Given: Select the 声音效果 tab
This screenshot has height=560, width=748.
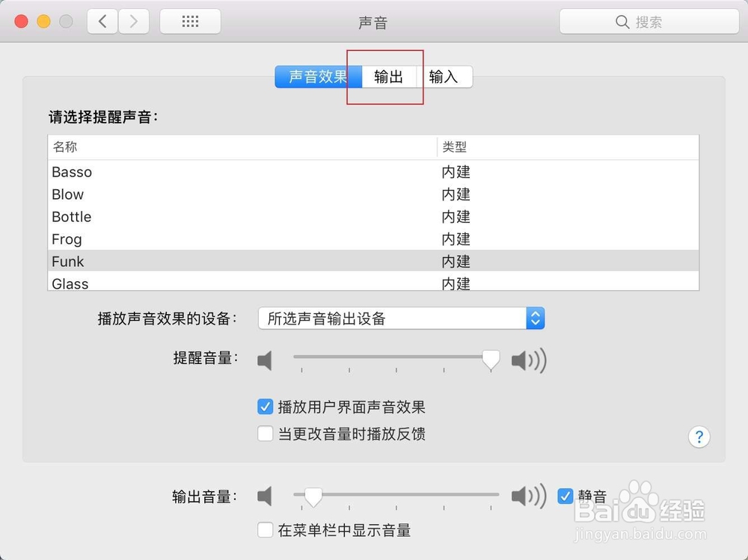Looking at the screenshot, I should point(317,76).
